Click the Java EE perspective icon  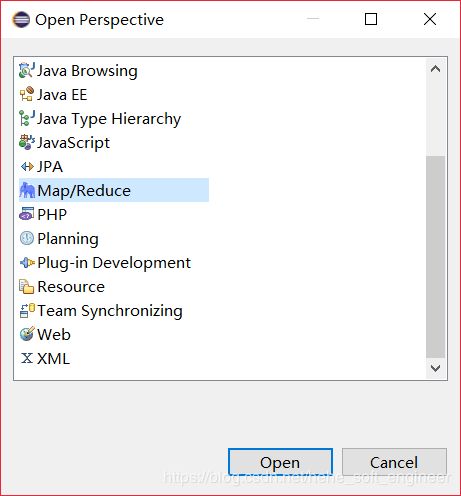click(27, 95)
